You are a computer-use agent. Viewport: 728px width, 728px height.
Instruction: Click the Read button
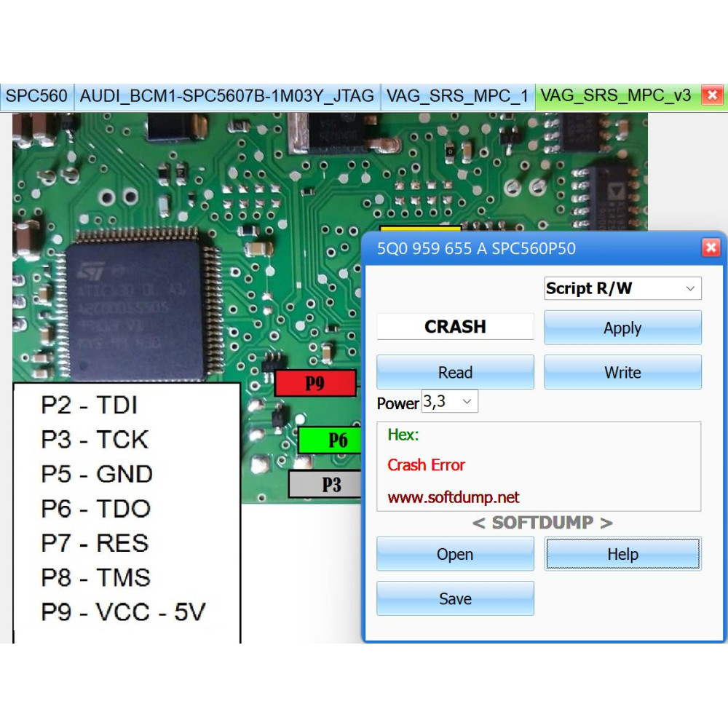pos(455,372)
